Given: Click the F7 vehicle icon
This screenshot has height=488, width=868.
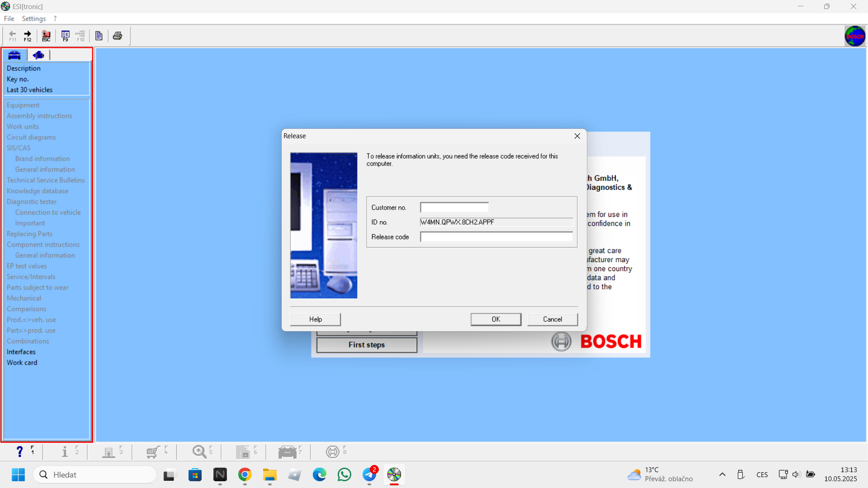Looking at the screenshot, I should [288, 451].
